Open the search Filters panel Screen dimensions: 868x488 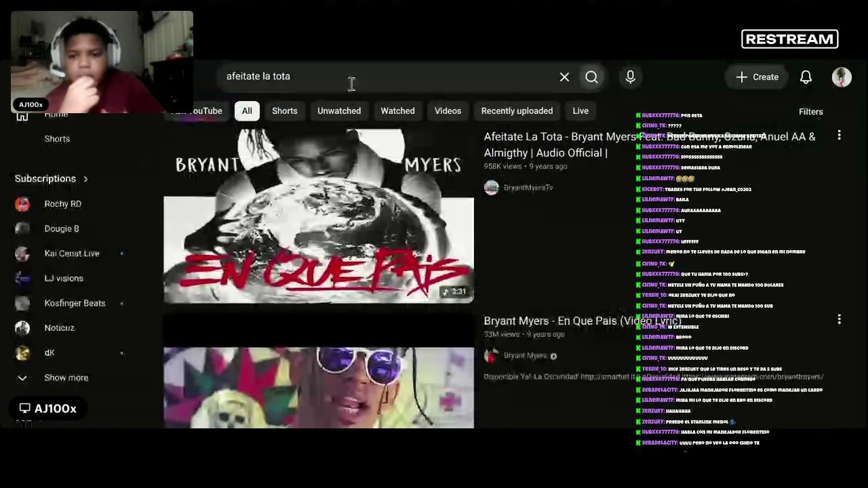coord(810,112)
